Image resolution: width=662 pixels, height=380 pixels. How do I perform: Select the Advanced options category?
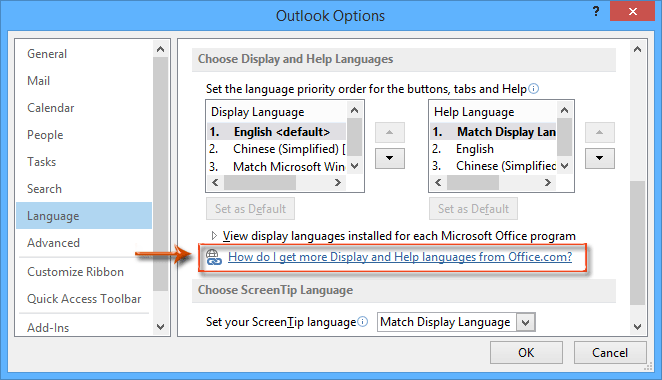(53, 243)
